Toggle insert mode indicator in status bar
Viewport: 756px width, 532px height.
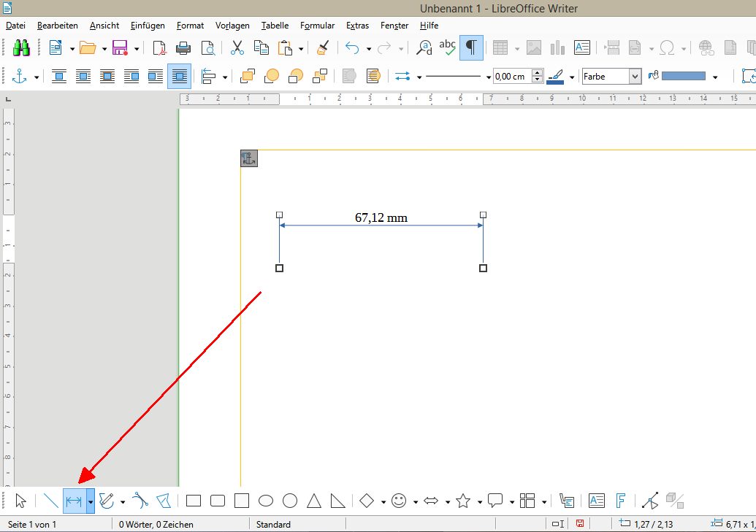pos(558,524)
